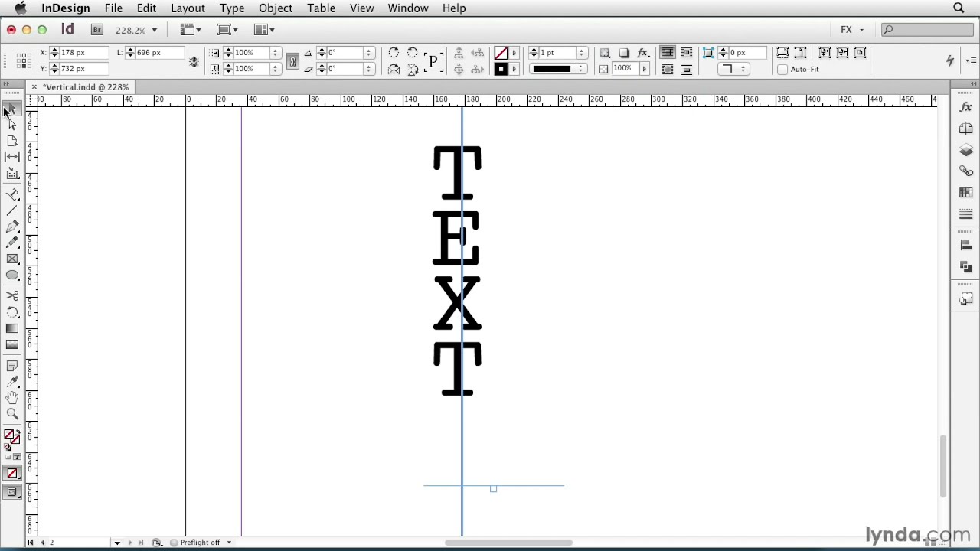The width and height of the screenshot is (980, 551).
Task: Toggle constrain proportions chain link for scaling
Action: pyautogui.click(x=292, y=61)
